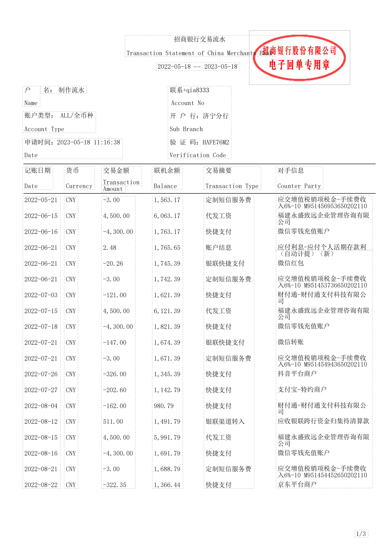Click counter party '应收银联跨行资金归集待清算款'
Viewport: 392px width, 555px height.
pos(324,421)
